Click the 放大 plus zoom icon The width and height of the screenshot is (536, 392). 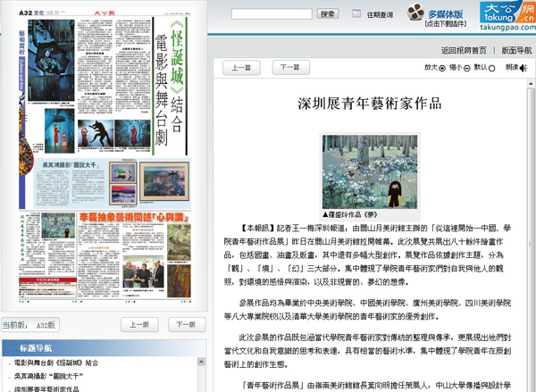coord(442,69)
